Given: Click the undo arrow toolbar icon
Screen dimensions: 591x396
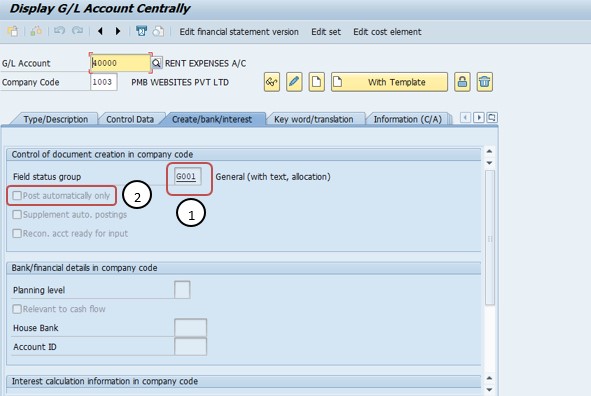Looking at the screenshot, I should [59, 31].
